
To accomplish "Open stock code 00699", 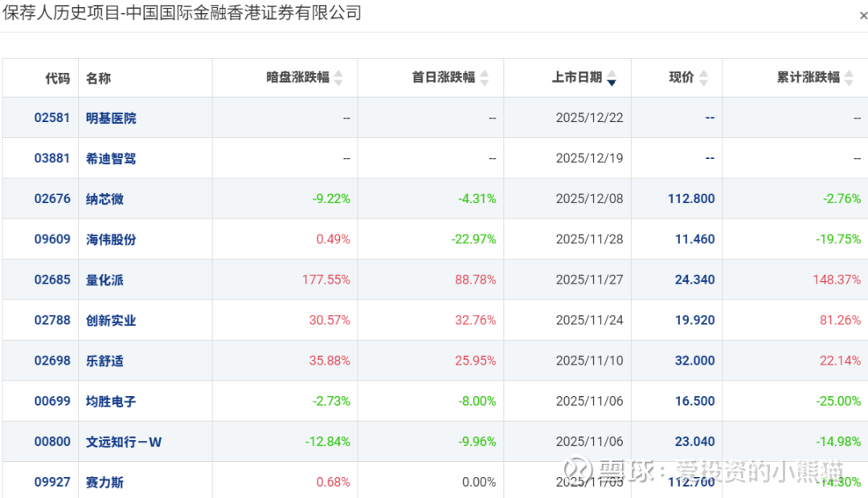I will pos(52,401).
